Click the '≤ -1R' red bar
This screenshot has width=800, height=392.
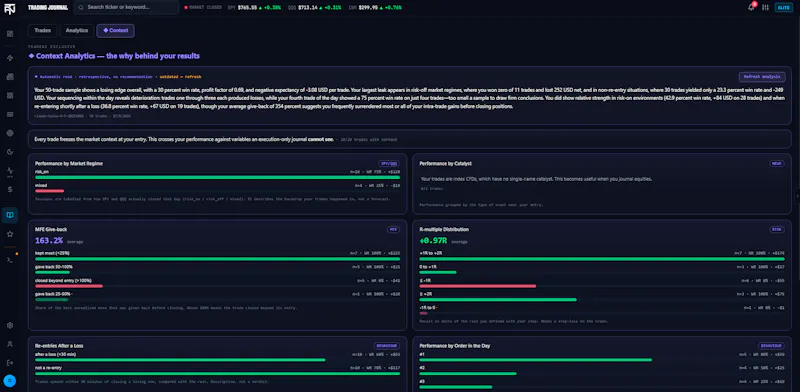coord(478,286)
